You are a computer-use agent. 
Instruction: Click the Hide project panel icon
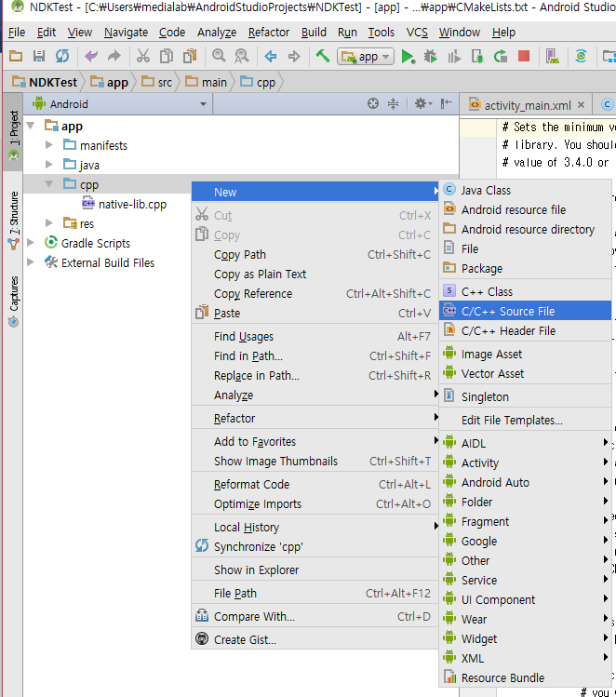[x=447, y=103]
